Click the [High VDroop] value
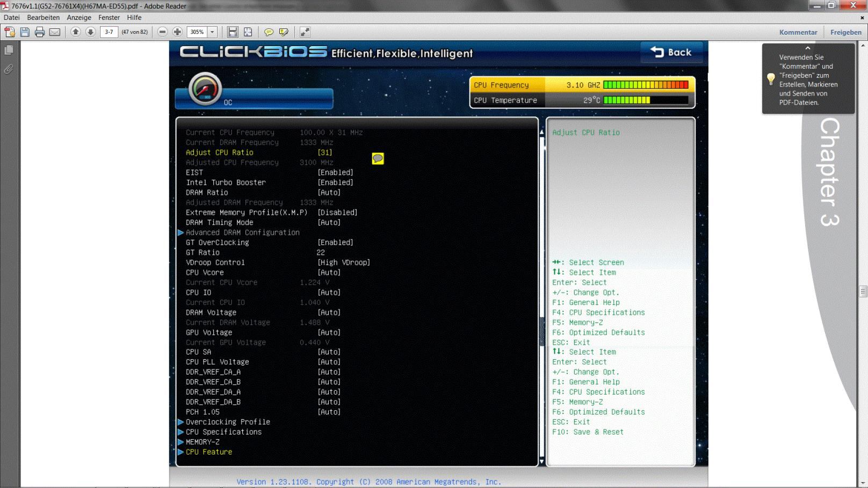 click(x=344, y=263)
